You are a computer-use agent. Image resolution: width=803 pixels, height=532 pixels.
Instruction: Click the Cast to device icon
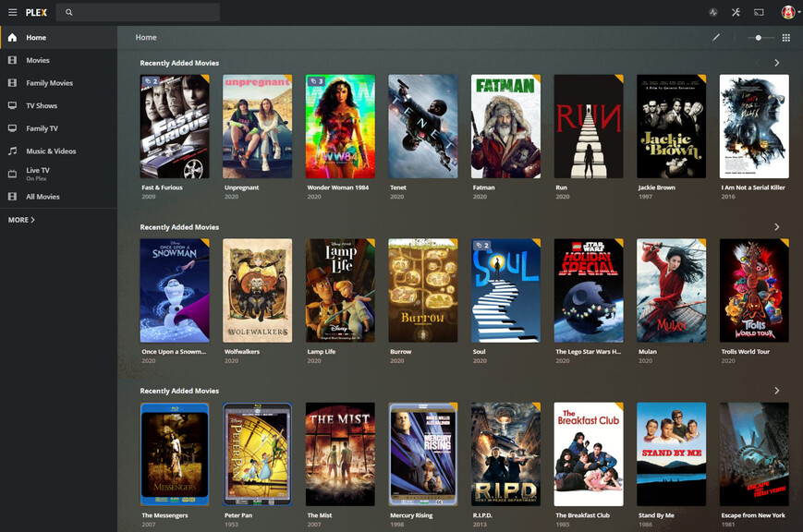(759, 12)
